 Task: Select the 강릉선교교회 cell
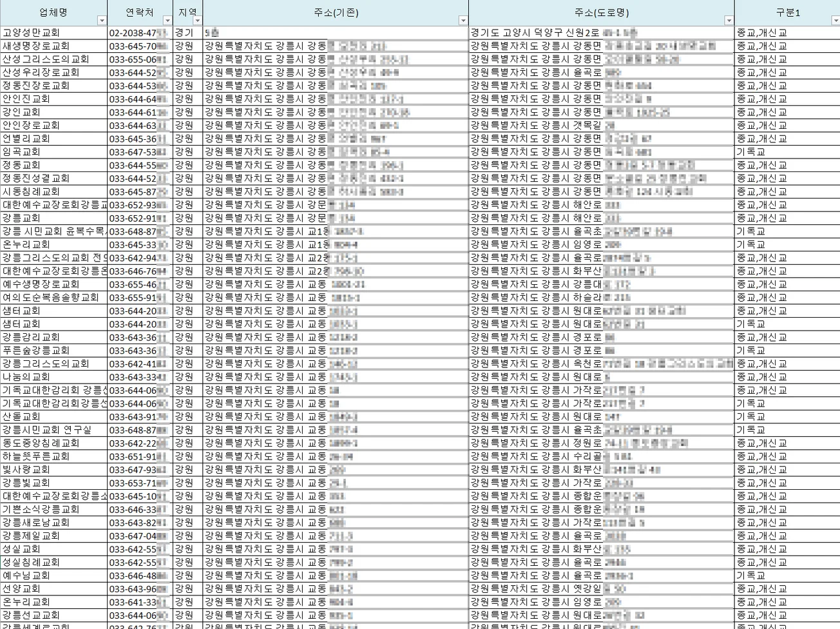coord(53,615)
